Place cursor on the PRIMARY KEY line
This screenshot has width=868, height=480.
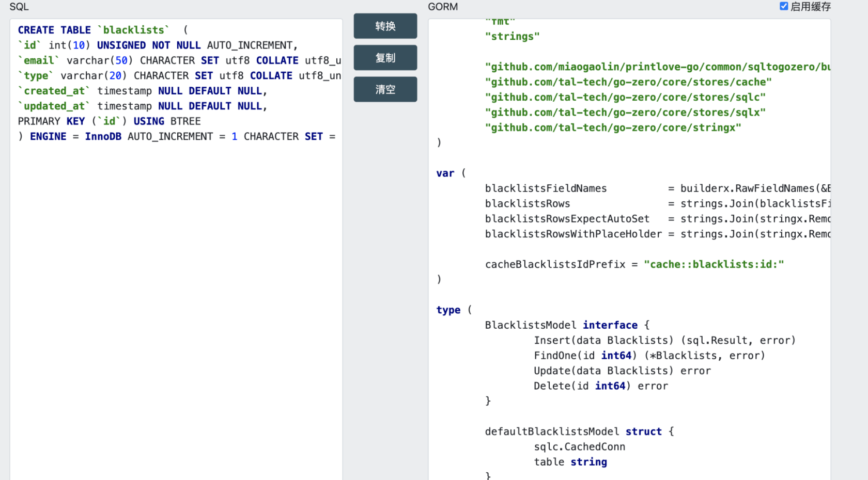coord(109,121)
